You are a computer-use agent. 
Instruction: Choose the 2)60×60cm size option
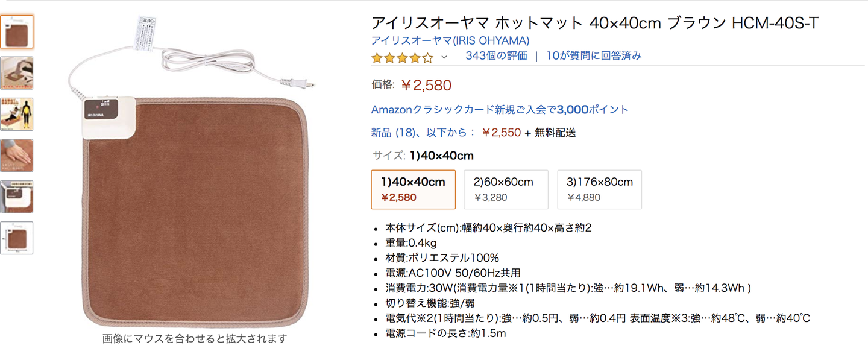click(x=506, y=189)
